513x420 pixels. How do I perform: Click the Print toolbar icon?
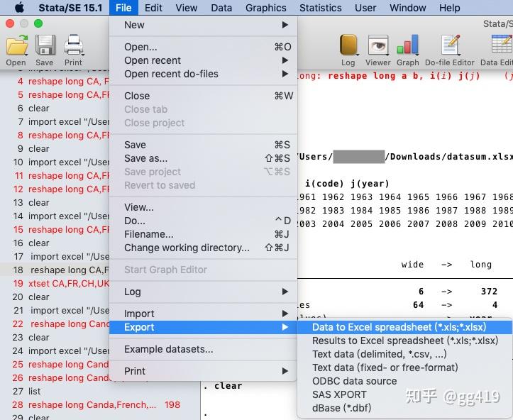click(x=74, y=45)
